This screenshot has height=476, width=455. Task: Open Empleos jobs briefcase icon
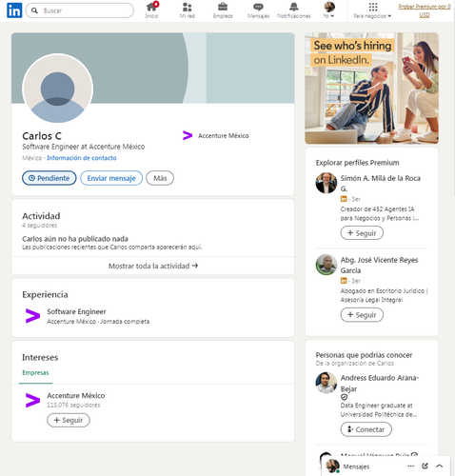click(x=223, y=10)
